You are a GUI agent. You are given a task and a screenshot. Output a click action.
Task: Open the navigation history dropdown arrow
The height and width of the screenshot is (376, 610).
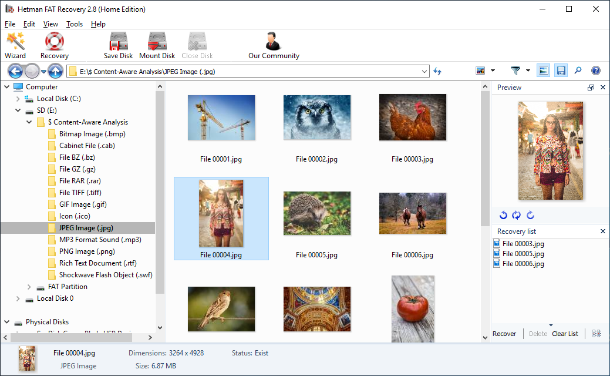pyautogui.click(x=44, y=71)
